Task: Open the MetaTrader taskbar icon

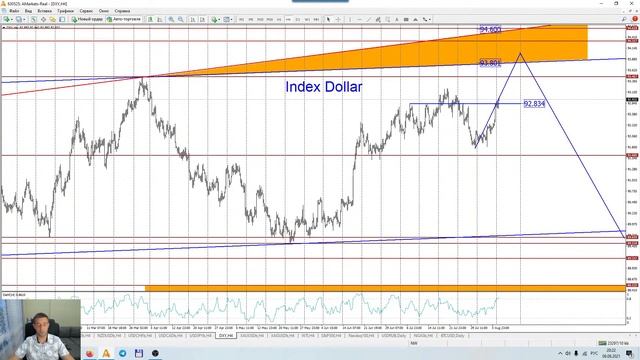Action: coord(106,353)
